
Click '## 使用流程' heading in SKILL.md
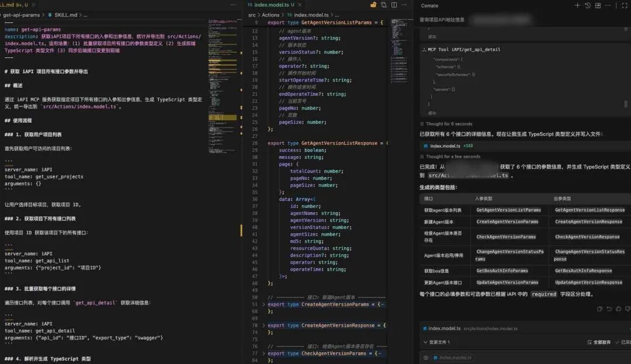[18, 121]
